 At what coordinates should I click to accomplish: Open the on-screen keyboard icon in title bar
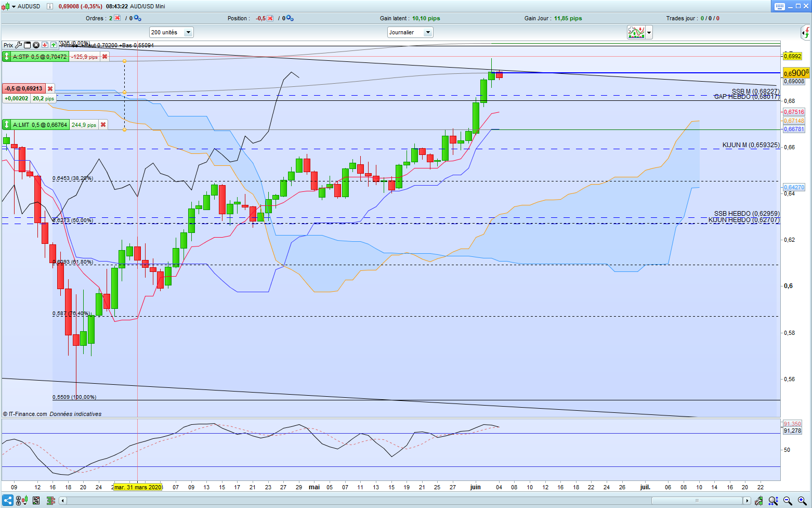[x=779, y=6]
